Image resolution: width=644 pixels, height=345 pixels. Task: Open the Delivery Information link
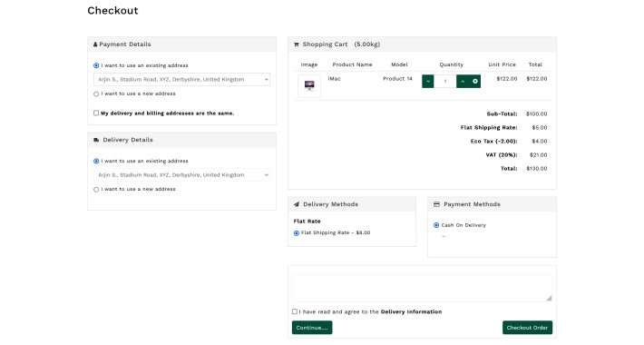click(411, 311)
